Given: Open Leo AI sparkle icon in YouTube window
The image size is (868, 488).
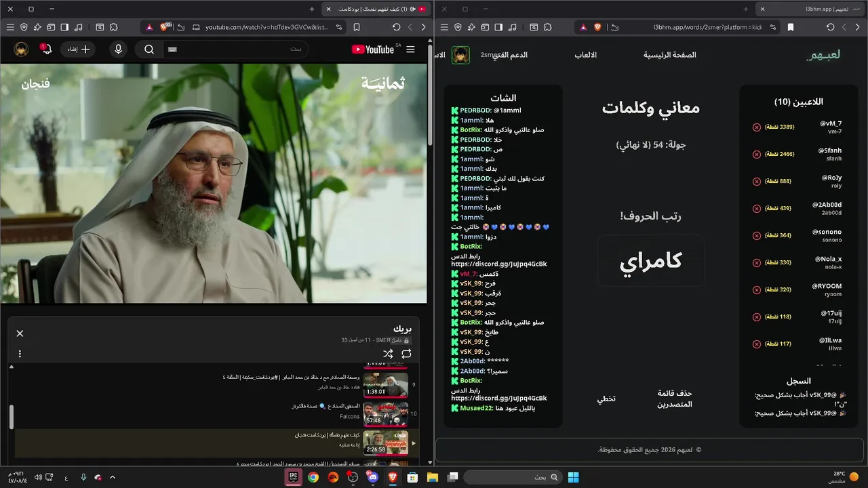Looking at the screenshot, I should pyautogui.click(x=37, y=27).
